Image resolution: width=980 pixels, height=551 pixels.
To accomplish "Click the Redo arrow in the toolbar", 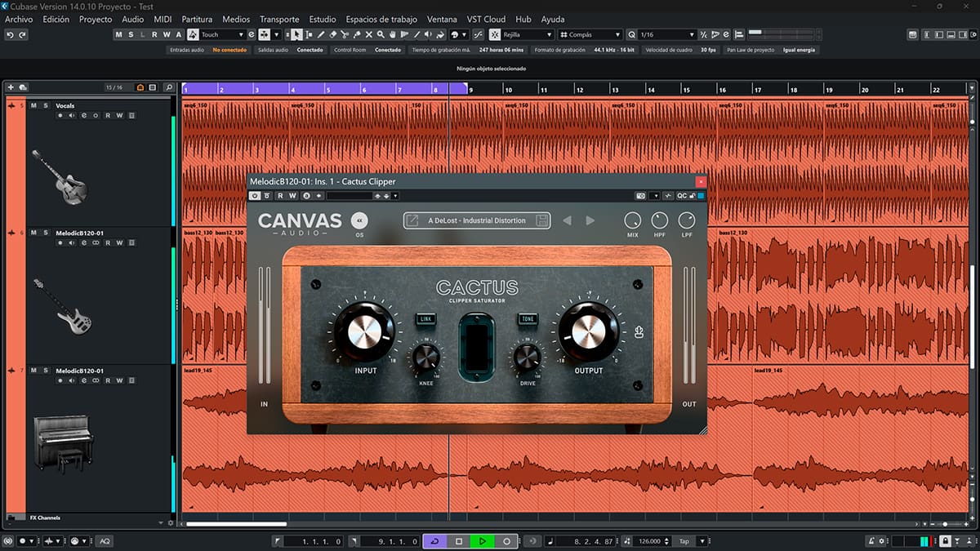I will click(22, 35).
